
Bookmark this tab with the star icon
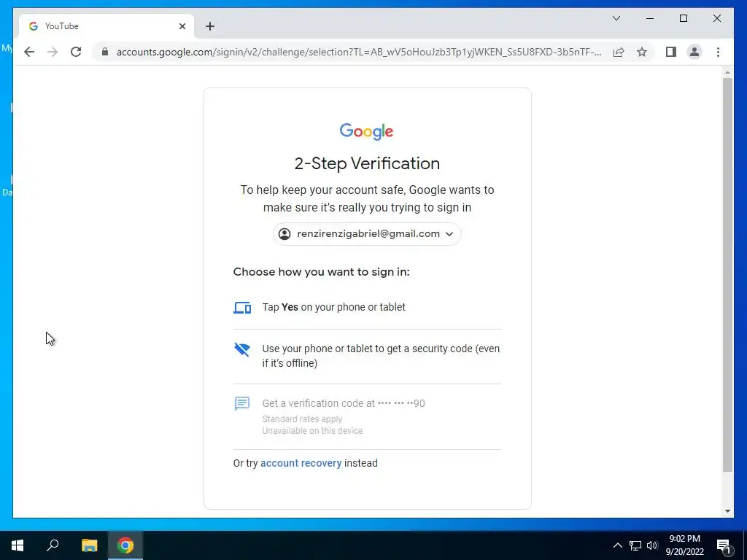pos(642,52)
